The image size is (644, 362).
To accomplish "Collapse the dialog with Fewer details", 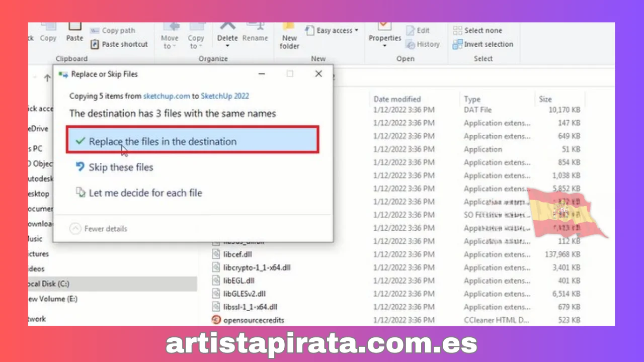I will [98, 229].
